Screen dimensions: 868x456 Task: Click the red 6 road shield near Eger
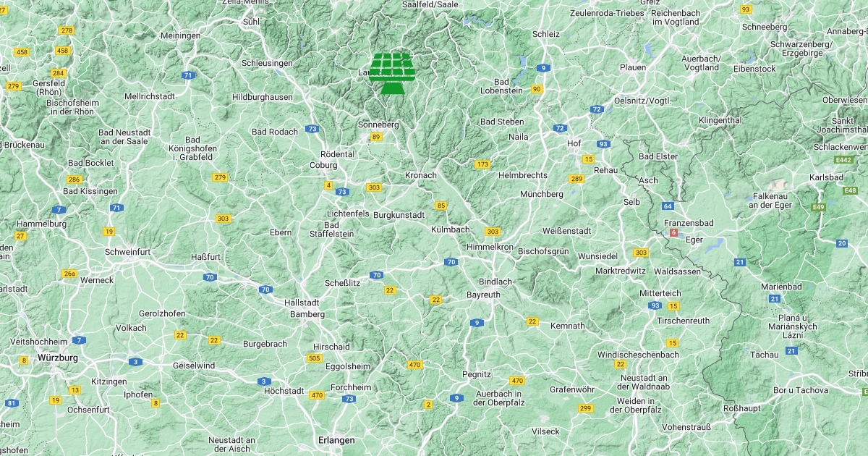click(673, 233)
